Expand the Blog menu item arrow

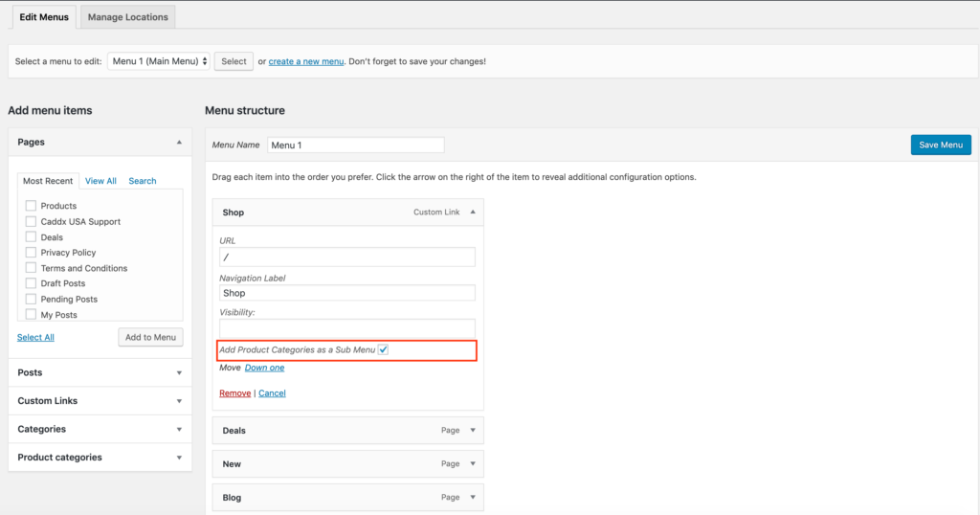[472, 498]
